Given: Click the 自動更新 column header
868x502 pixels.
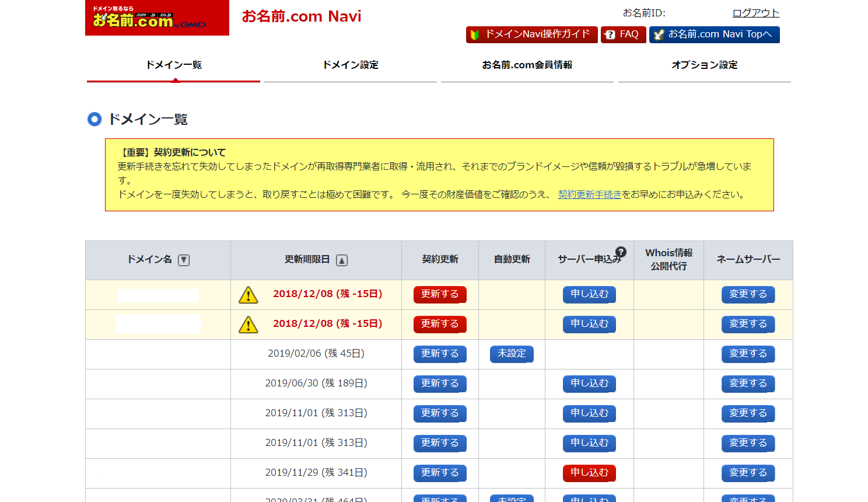Looking at the screenshot, I should tap(512, 260).
